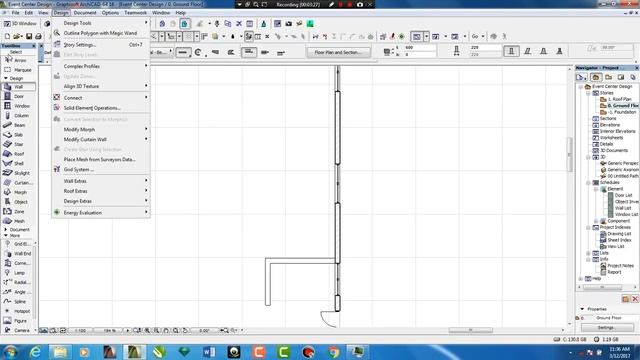Viewport: 640px width, 360px height.
Task: Select the Arrow selection tool
Action: [x=18, y=60]
